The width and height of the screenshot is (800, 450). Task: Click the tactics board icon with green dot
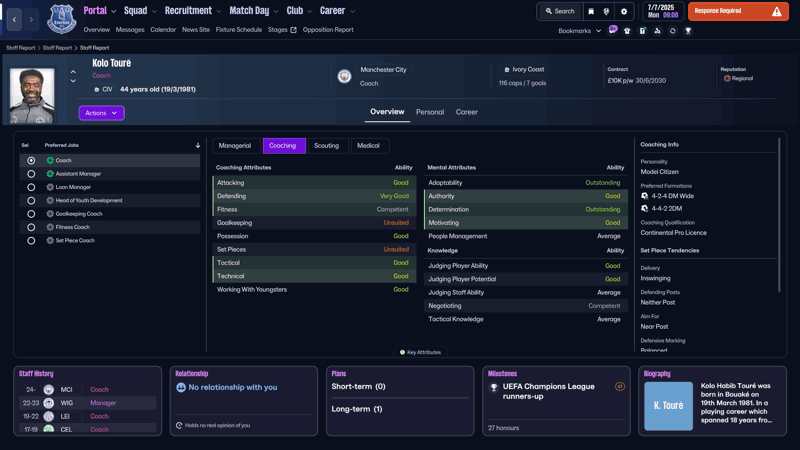point(642,31)
